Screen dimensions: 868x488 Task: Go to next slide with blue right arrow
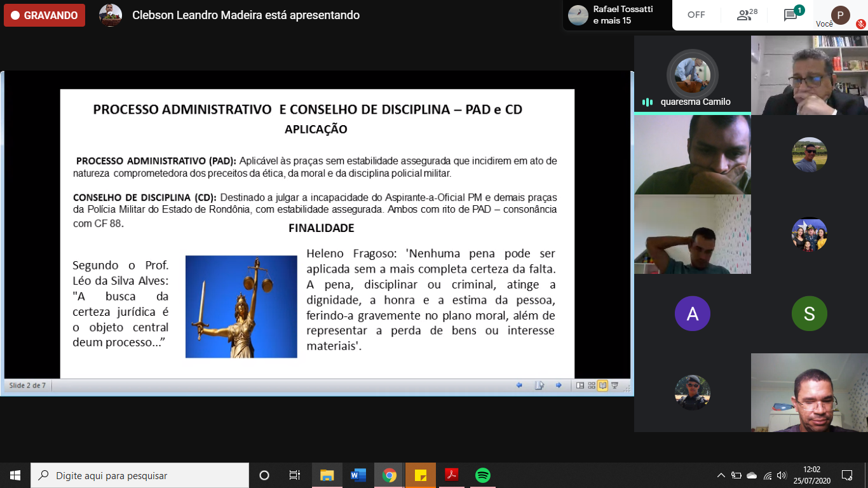coord(559,385)
